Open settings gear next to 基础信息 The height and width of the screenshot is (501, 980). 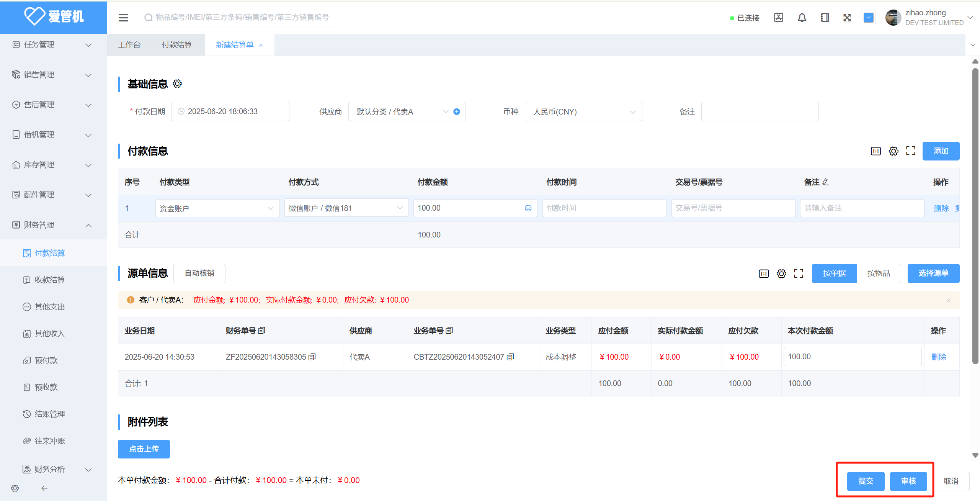pos(177,83)
